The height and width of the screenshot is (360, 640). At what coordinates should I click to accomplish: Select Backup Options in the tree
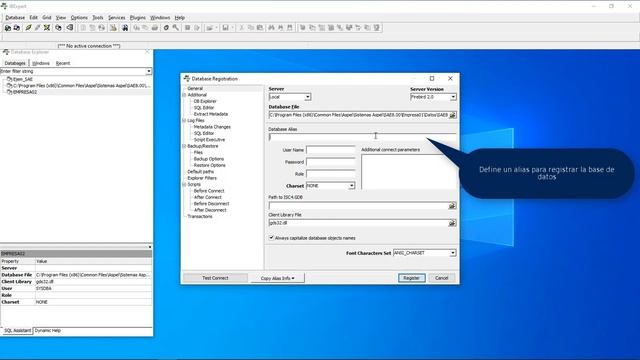pyautogui.click(x=209, y=159)
